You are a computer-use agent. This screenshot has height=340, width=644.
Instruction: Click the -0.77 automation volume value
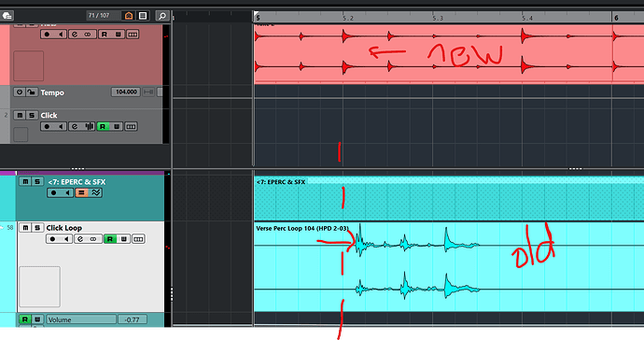[133, 319]
